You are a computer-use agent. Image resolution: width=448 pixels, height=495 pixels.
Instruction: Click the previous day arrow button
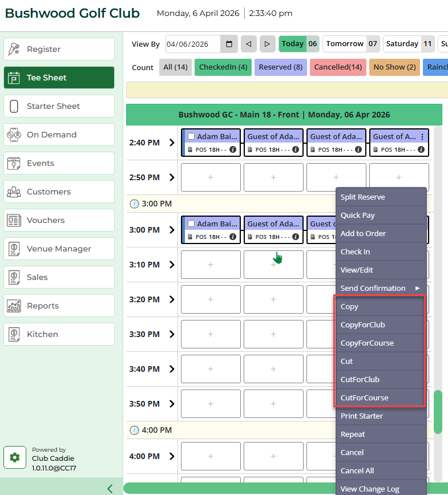pos(248,44)
